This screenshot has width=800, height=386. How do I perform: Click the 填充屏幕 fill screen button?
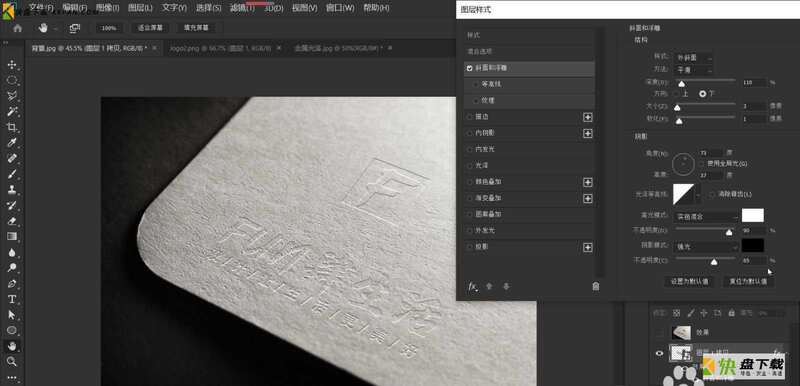(x=196, y=28)
